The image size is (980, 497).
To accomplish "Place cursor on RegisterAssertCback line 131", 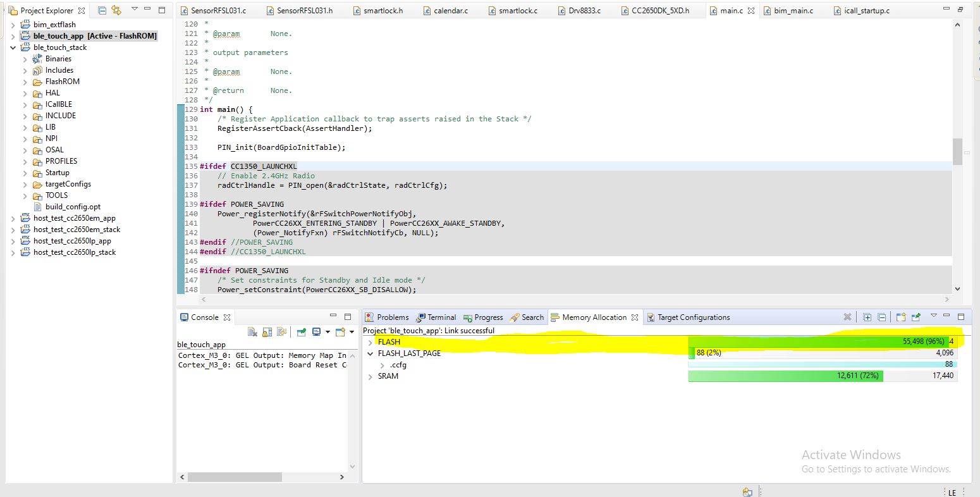I will click(295, 128).
